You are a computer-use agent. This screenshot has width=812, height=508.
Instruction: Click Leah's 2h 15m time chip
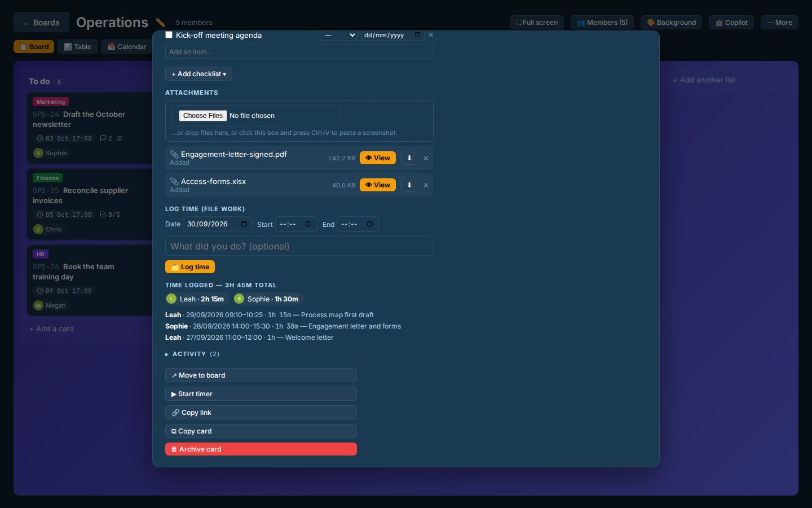(196, 299)
